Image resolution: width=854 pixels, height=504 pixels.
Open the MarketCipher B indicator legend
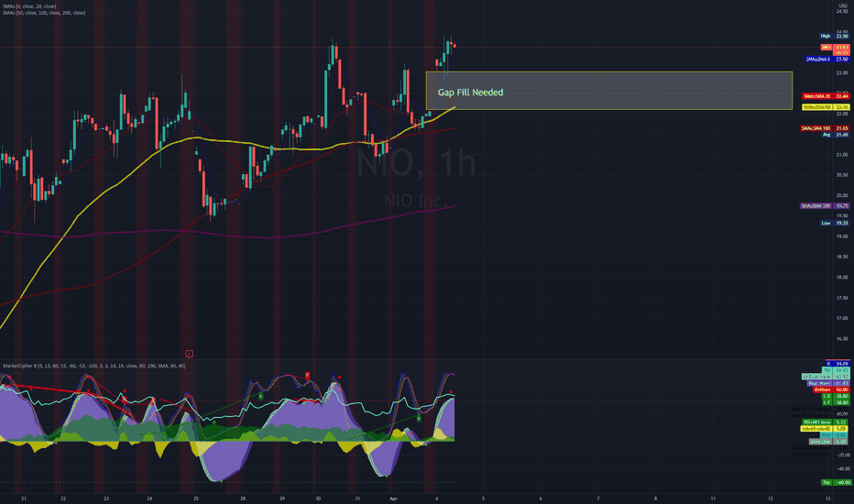coord(93,366)
